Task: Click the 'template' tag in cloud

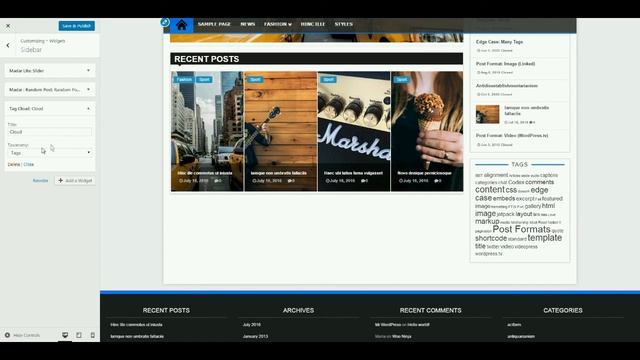Action: 544,238
